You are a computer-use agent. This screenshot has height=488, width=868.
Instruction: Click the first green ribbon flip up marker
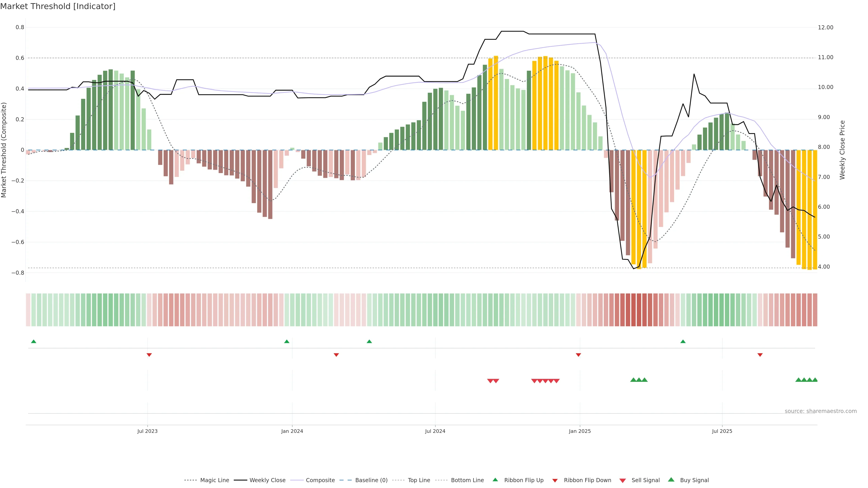pos(34,342)
